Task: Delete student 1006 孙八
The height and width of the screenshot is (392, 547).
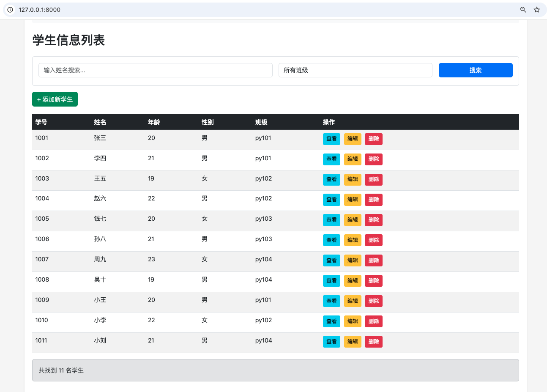Action: [374, 240]
